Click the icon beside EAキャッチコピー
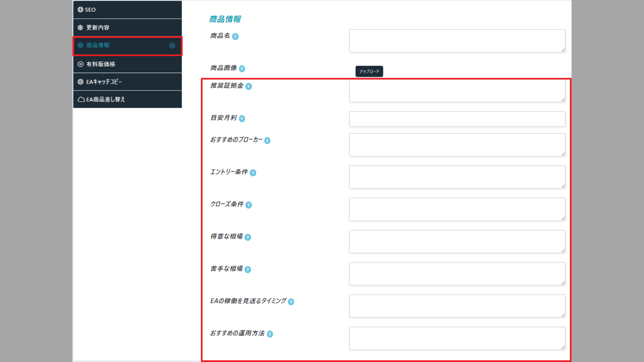This screenshot has height=362, width=644. 80,82
